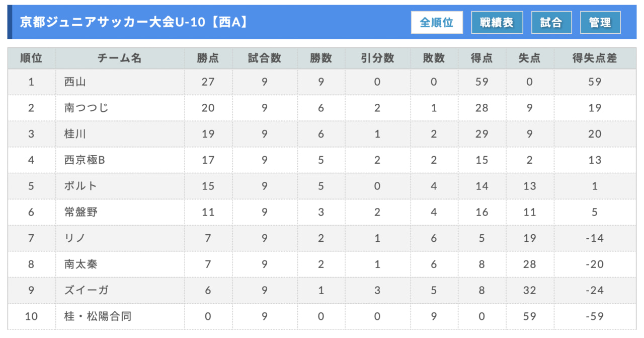Image resolution: width=644 pixels, height=338 pixels.
Task: Open the 全順位 tab
Action: click(437, 23)
